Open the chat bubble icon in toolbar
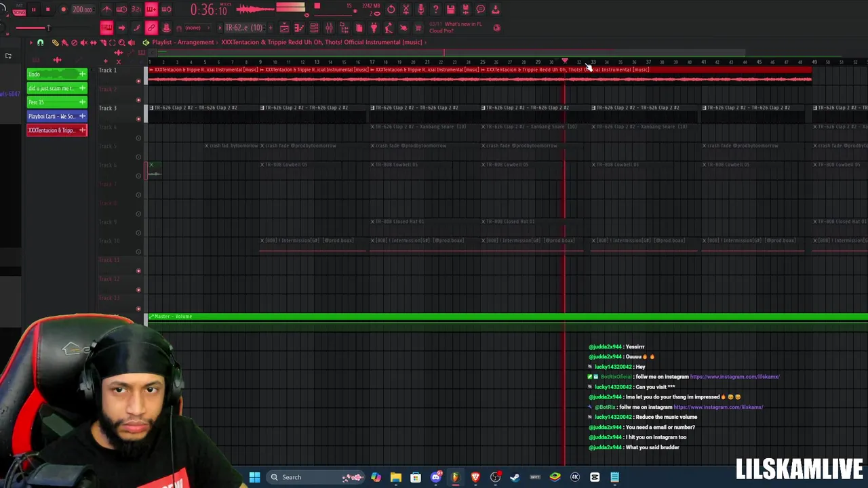 (480, 9)
